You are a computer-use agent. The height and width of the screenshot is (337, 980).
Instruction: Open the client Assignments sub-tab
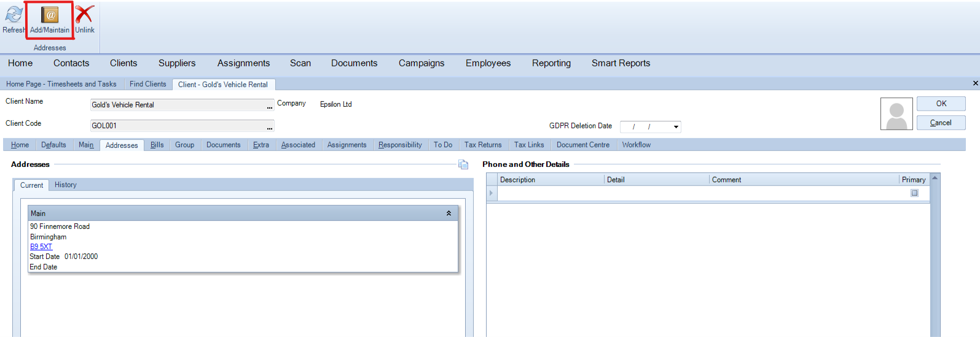[347, 145]
